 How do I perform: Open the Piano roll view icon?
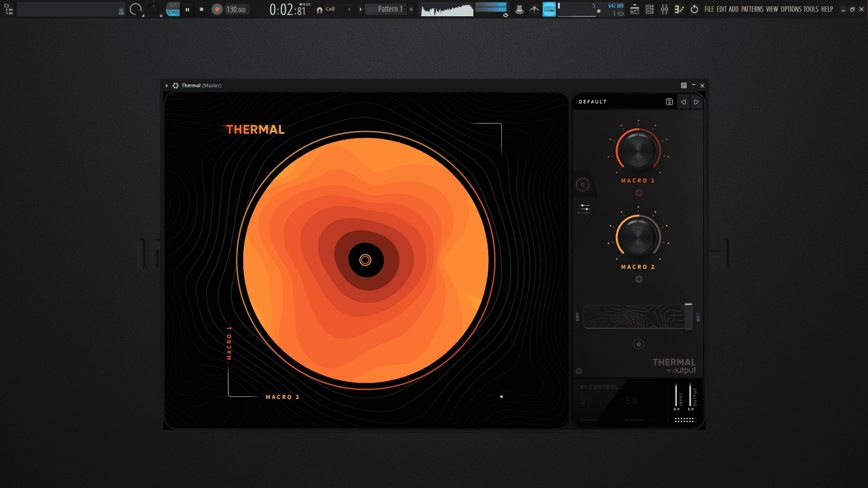tap(679, 9)
